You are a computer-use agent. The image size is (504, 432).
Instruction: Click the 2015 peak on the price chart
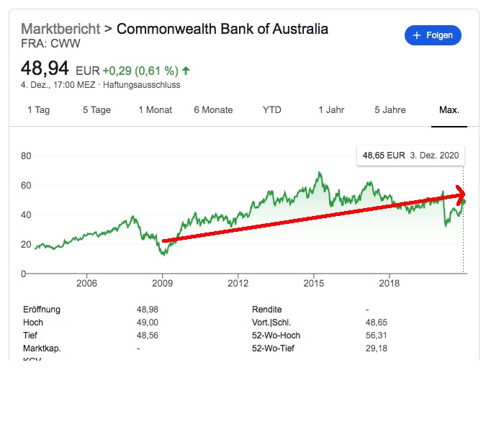point(319,174)
